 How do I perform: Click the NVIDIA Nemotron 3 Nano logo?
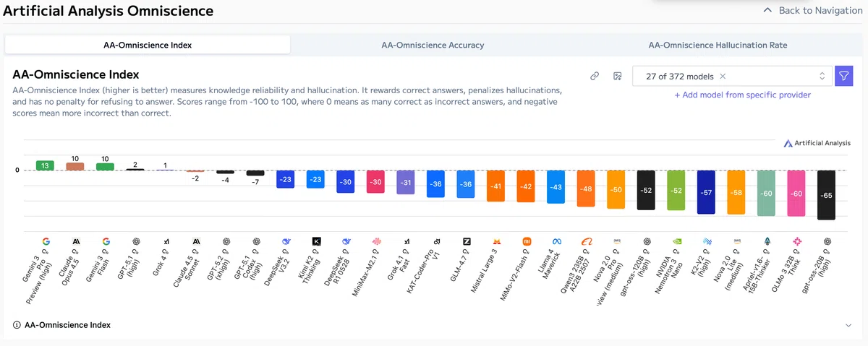676,241
